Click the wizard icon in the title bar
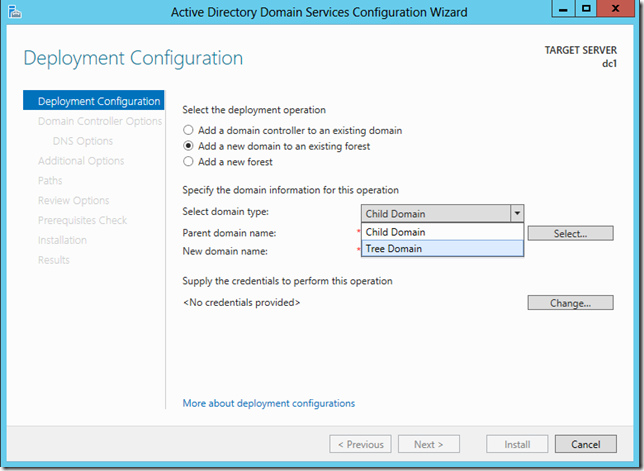The image size is (644, 471). pyautogui.click(x=14, y=12)
